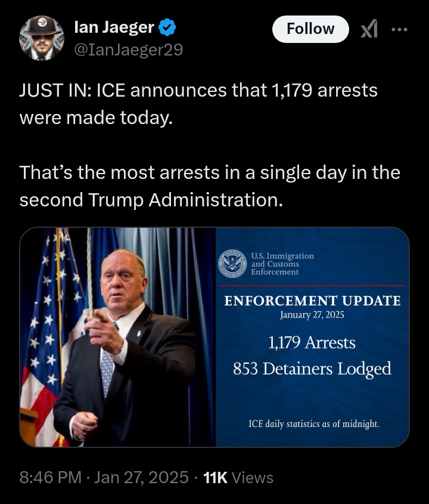Open the 11K Views count
Screen dimensions: 429x504
[238, 477]
